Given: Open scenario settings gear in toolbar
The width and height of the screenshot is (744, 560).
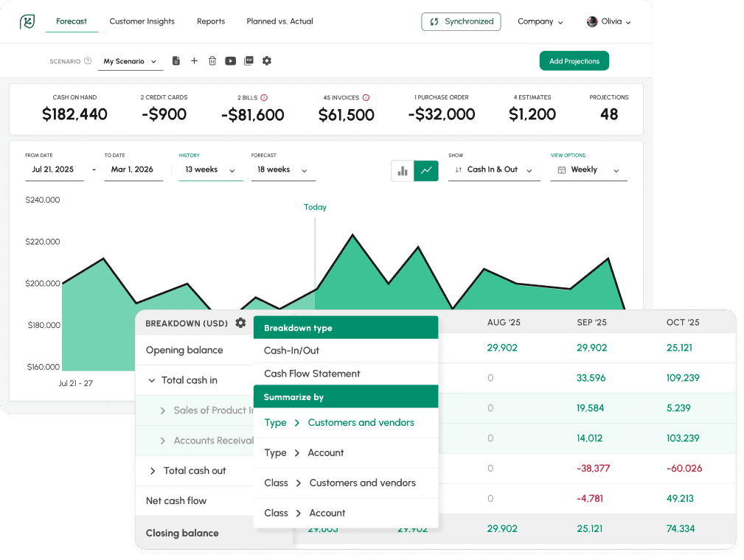Looking at the screenshot, I should (x=266, y=60).
